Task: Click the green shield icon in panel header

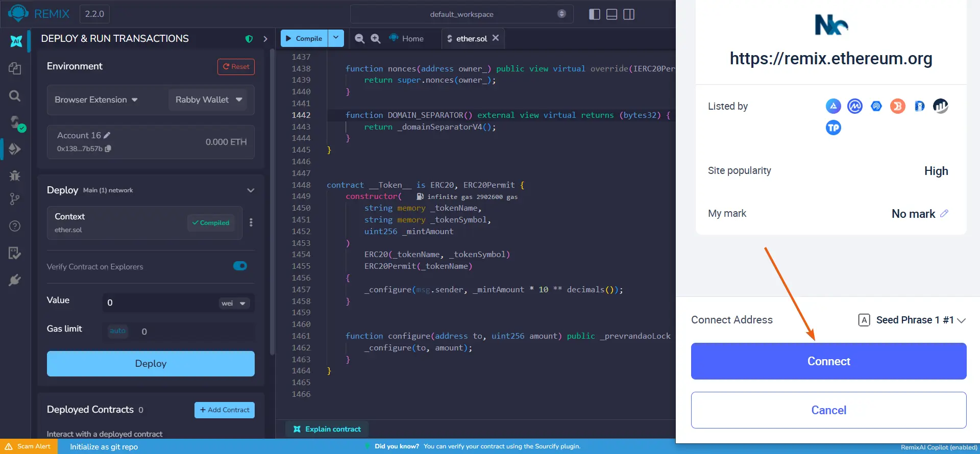Action: point(249,39)
